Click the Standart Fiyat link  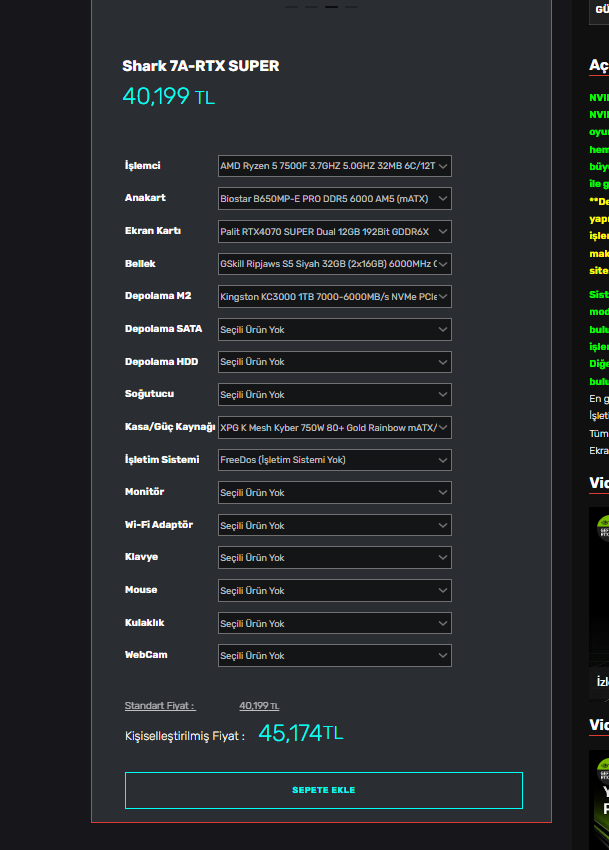pos(160,706)
